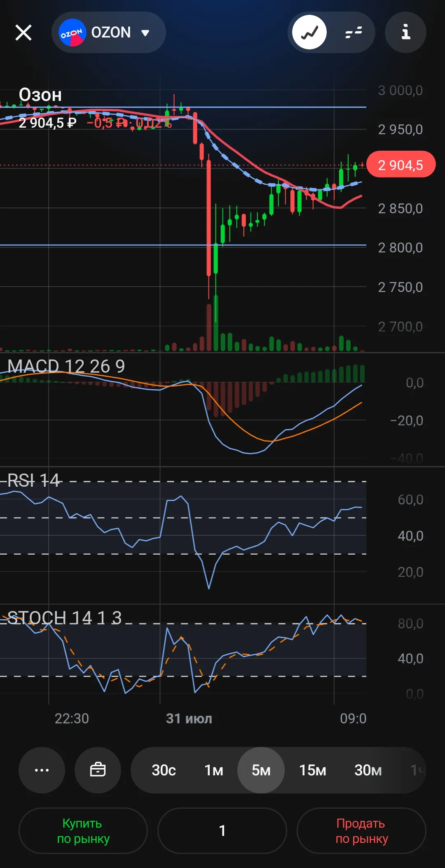Open MACD 12 26 9 indicator settings
The image size is (445, 868).
[66, 366]
